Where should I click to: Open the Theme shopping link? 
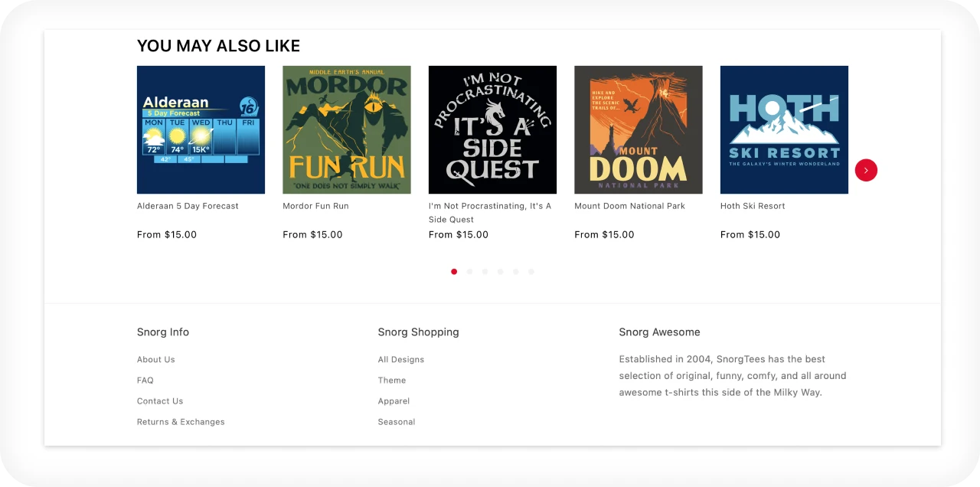[x=392, y=381]
